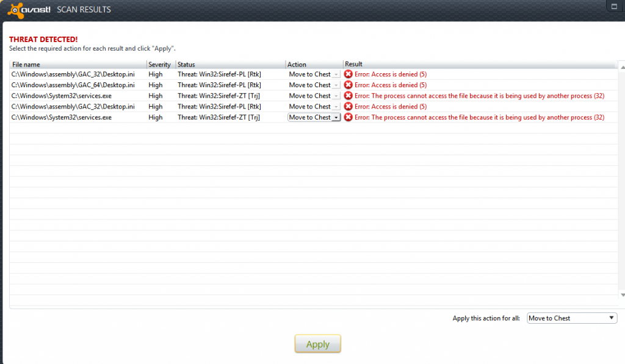This screenshot has height=364, width=625.
Task: Click 'Access is denied (5)' result for GAC_64\Desktop.ini
Action: point(391,85)
